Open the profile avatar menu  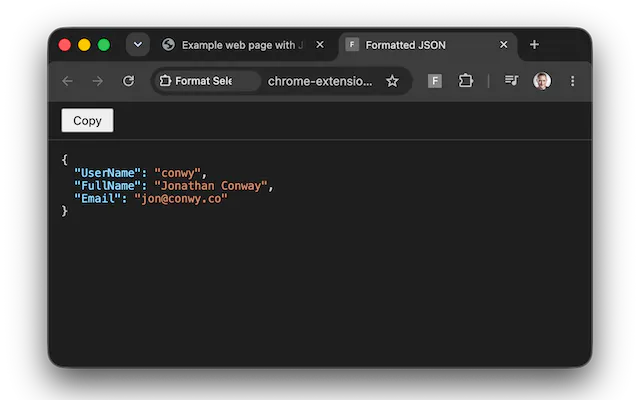[x=542, y=81]
